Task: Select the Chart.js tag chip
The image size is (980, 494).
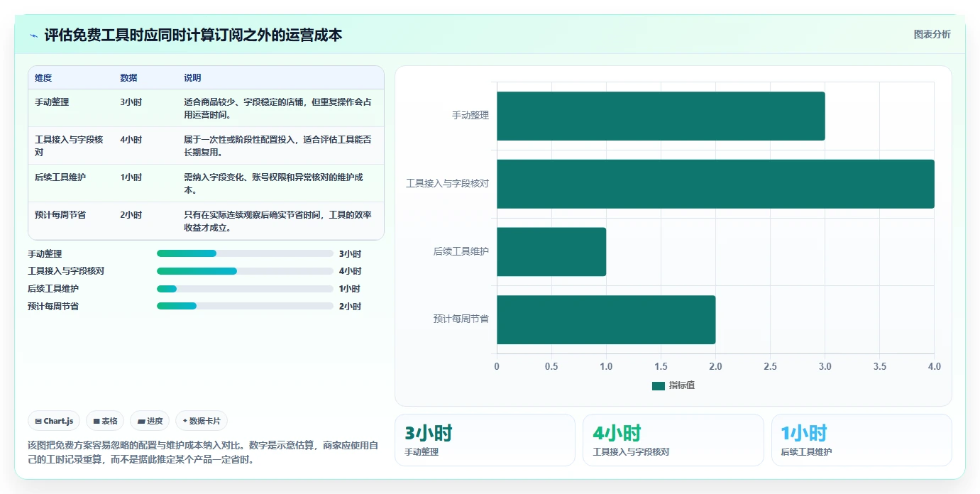Action: pyautogui.click(x=54, y=421)
